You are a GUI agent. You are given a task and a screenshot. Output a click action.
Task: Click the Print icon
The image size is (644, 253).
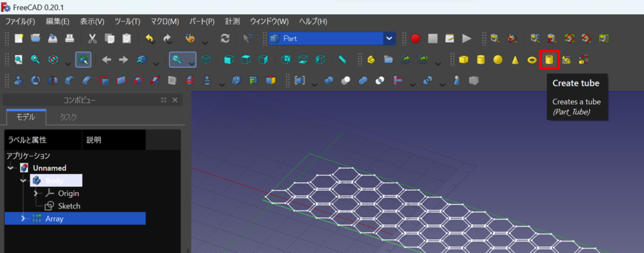click(69, 38)
